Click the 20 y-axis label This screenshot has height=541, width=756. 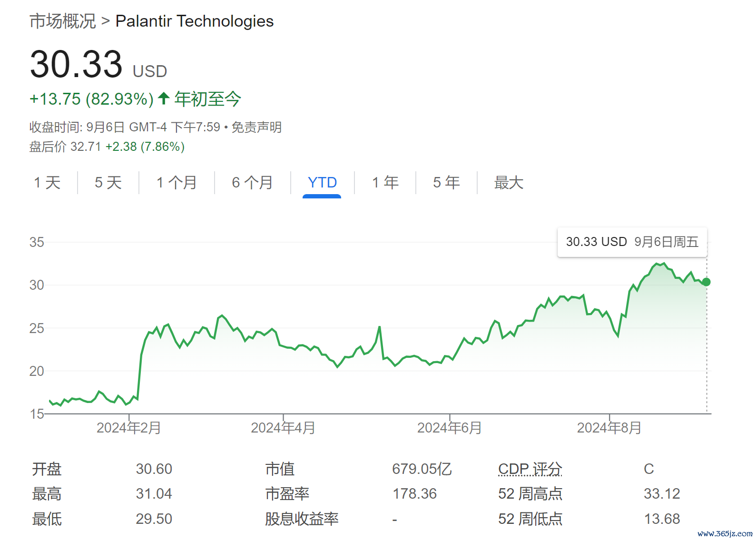coord(37,371)
